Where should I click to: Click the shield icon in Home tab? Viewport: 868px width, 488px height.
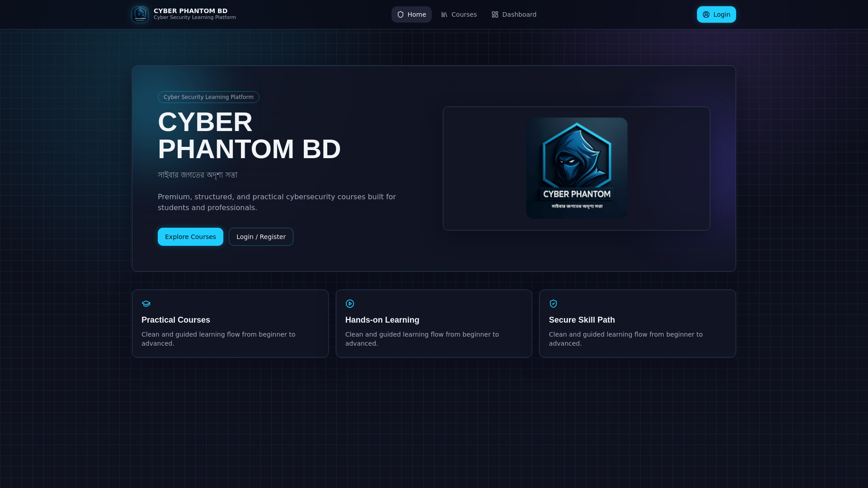point(401,14)
